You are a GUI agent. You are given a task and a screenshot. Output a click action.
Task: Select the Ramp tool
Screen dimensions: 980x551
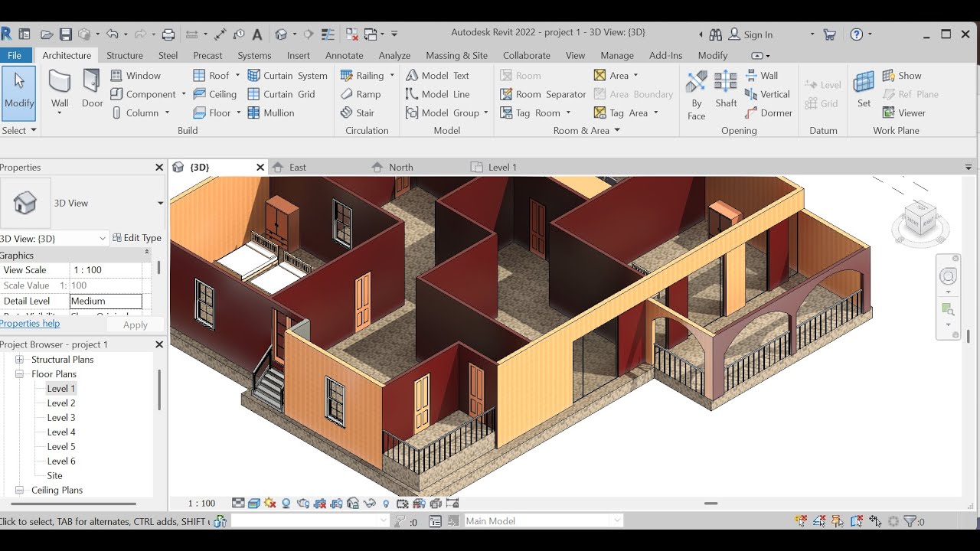click(x=361, y=94)
